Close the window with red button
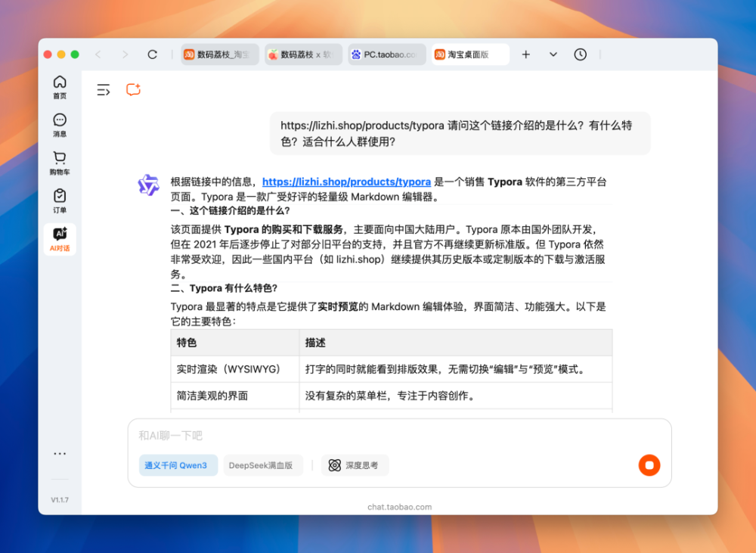The height and width of the screenshot is (553, 756). 48,54
